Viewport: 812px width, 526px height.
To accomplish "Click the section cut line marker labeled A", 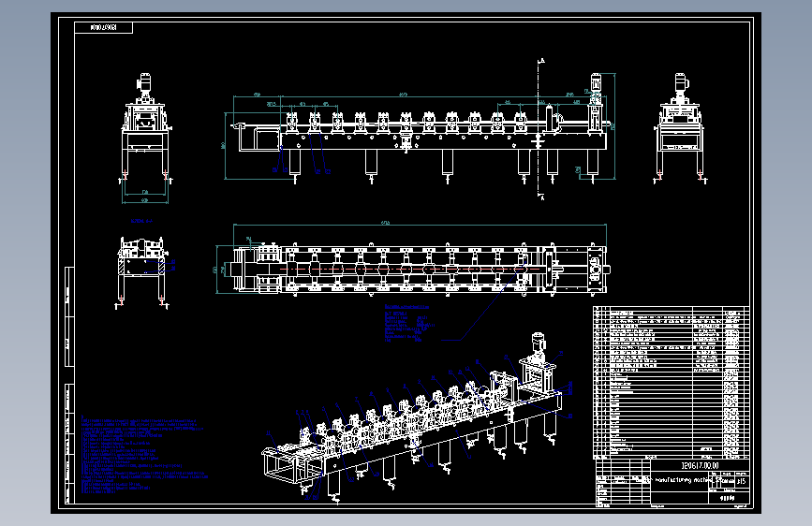I will (539, 129).
